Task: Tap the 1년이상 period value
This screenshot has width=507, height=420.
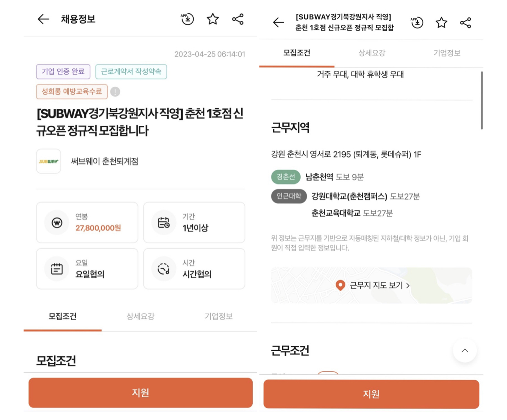Action: coord(195,228)
